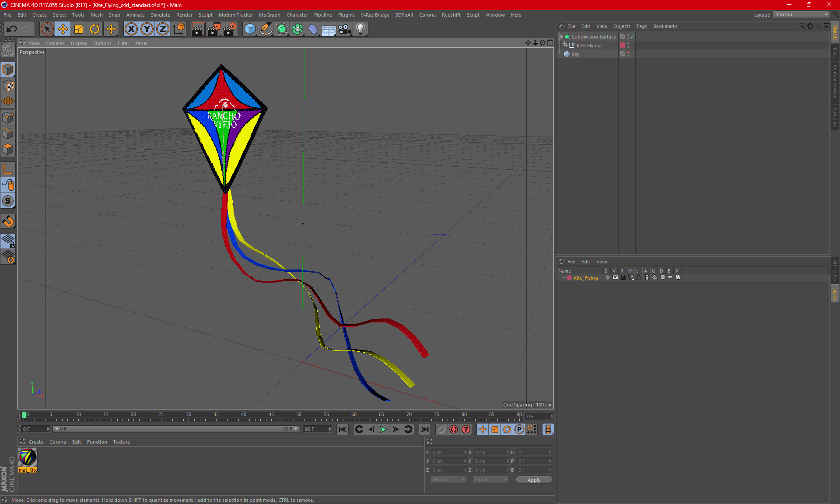Activate the Scale tool
This screenshot has height=504, width=840.
click(x=79, y=29)
